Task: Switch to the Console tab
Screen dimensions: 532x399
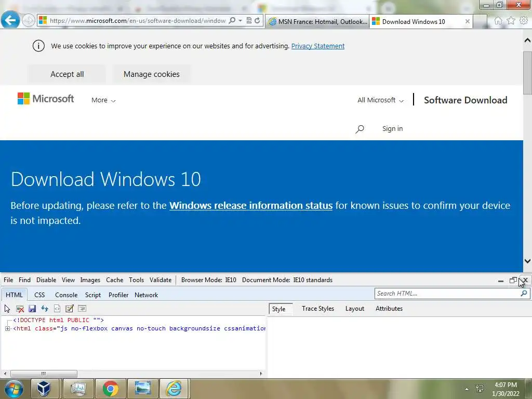Action: pyautogui.click(x=66, y=295)
